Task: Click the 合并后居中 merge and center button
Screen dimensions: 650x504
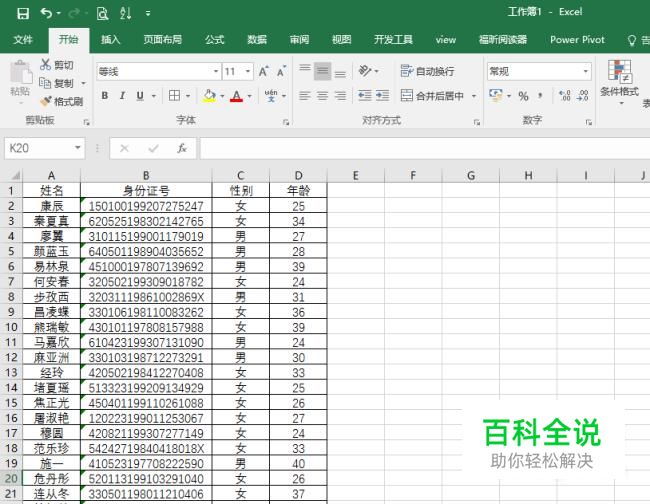Action: (432, 96)
